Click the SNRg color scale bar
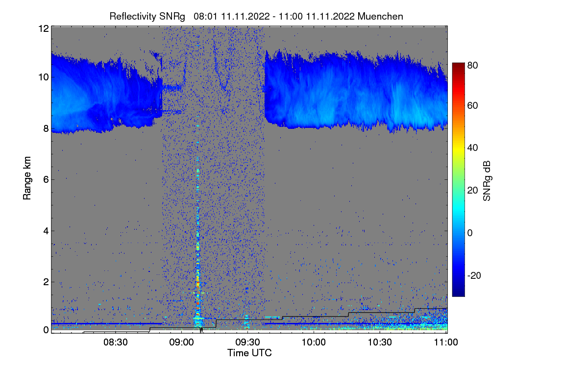This screenshot has width=588, height=392. pos(458,179)
